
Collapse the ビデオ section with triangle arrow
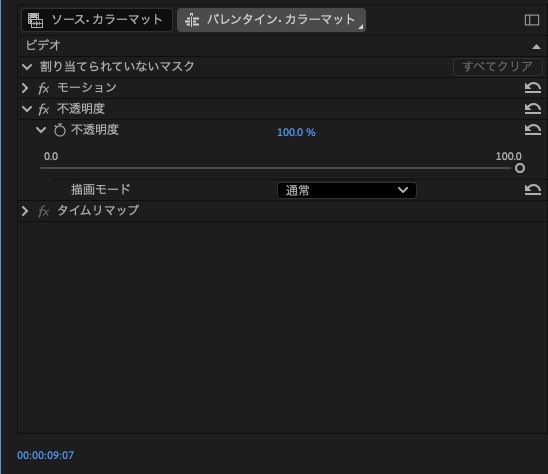536,46
